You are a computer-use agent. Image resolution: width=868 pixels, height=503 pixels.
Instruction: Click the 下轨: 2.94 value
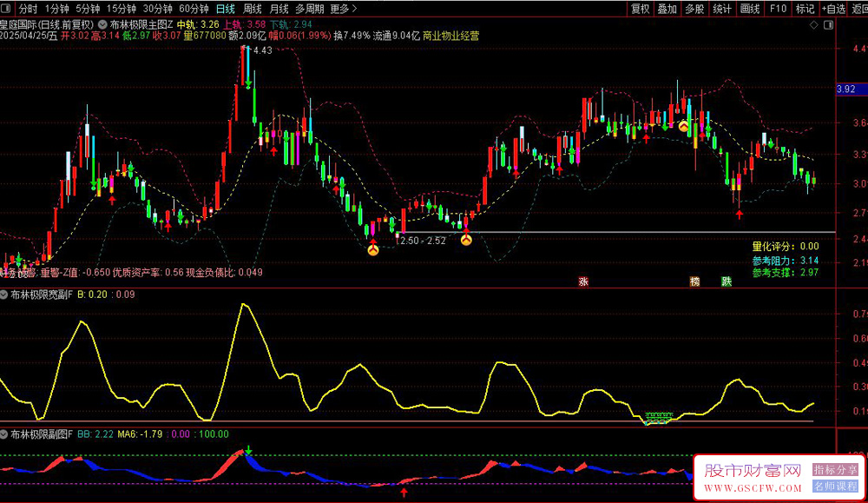coord(291,24)
